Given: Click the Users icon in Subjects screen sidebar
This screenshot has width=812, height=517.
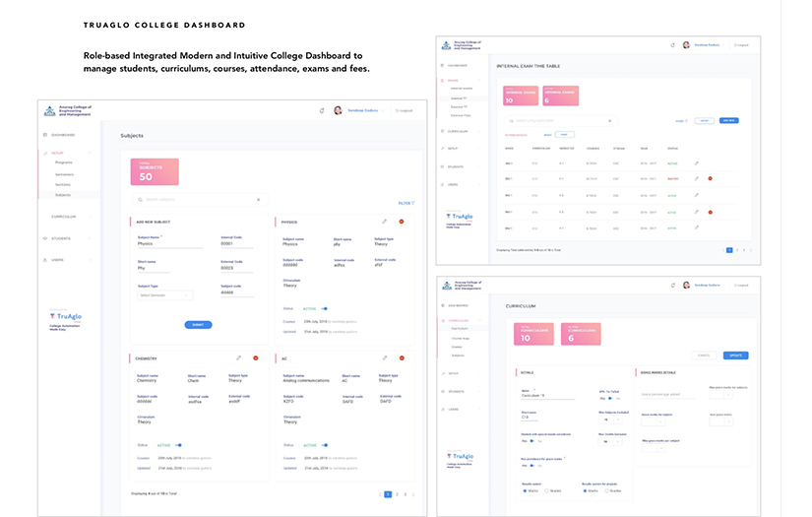Looking at the screenshot, I should pos(45,260).
